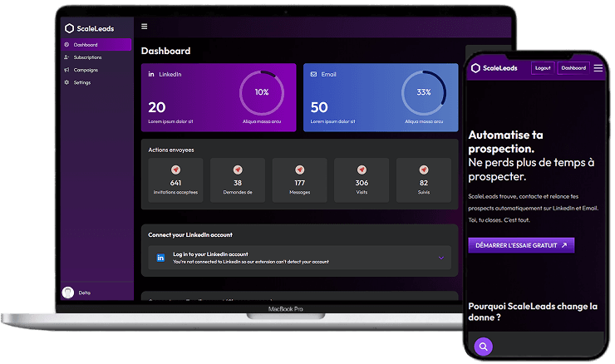
Task: Click the icon above 82 Suivis
Action: 424,170
